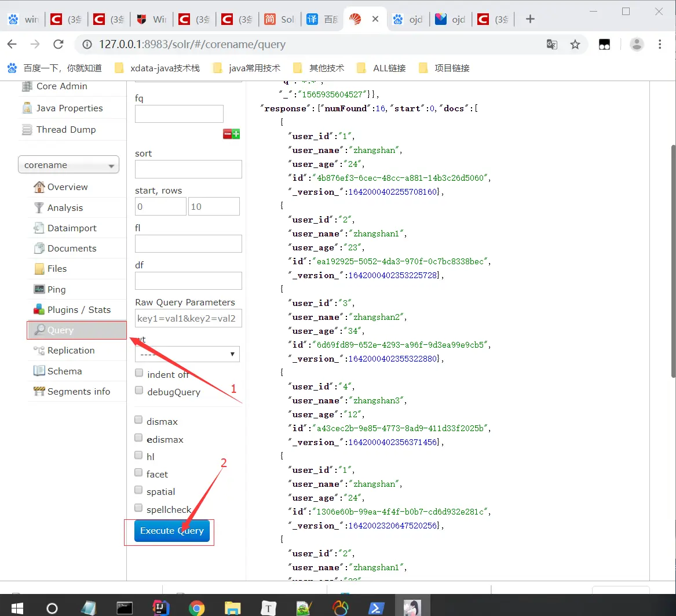The image size is (676, 616).
Task: Open the wt response format dropdown
Action: point(187,354)
